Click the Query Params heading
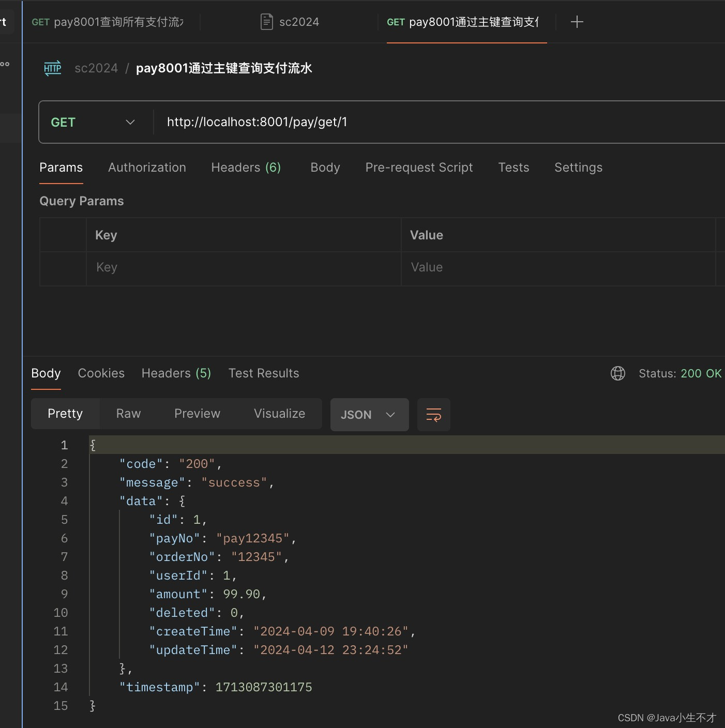Viewport: 725px width, 728px height. 82,201
